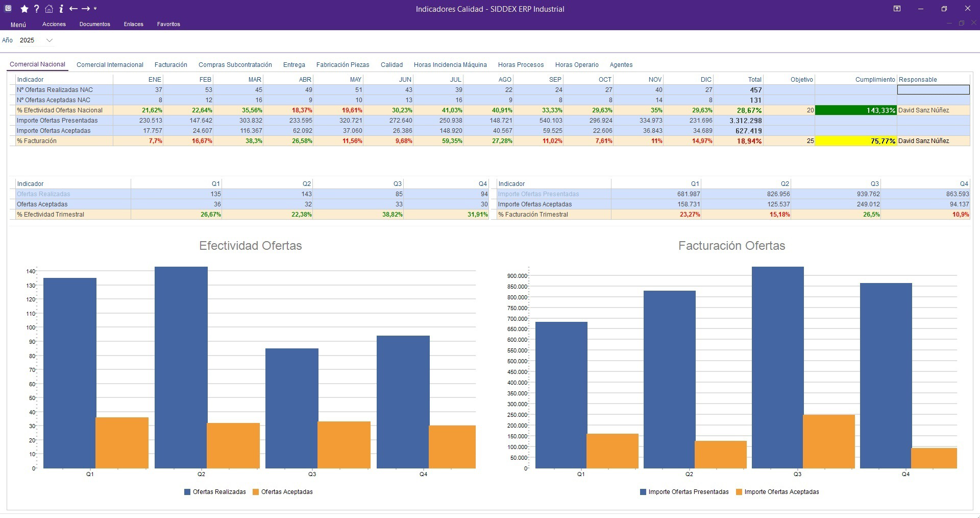Toggle Ofertas Realizadas series in chart legend
980x518 pixels.
coord(215,492)
